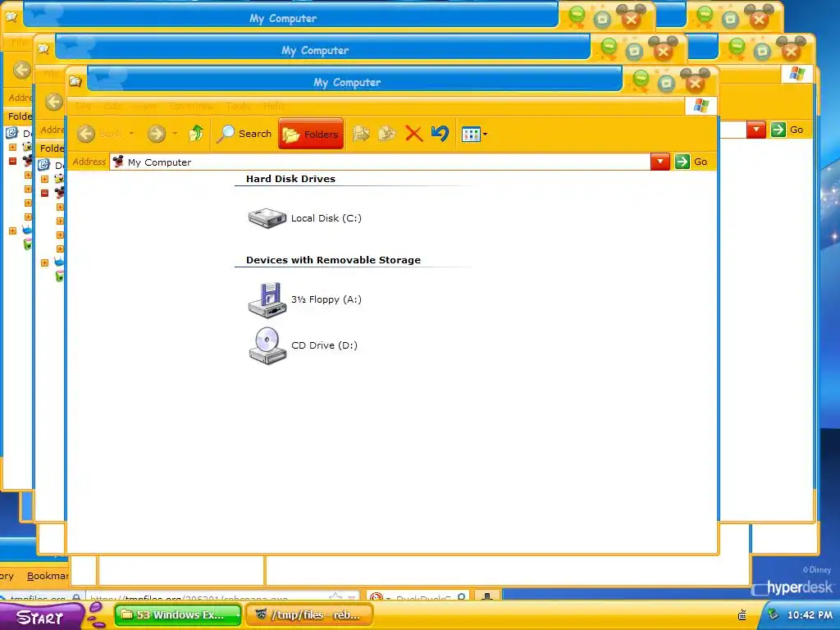The width and height of the screenshot is (840, 630).
Task: Click the blue Undo arrow icon
Action: pyautogui.click(x=440, y=133)
